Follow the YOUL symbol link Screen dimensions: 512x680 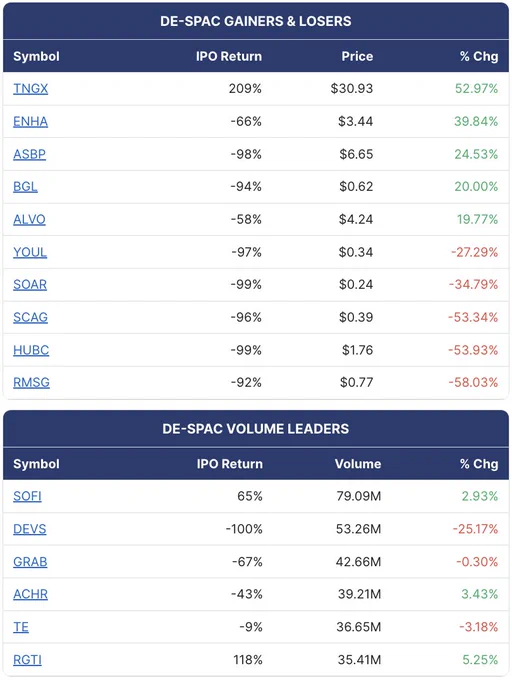coord(30,252)
